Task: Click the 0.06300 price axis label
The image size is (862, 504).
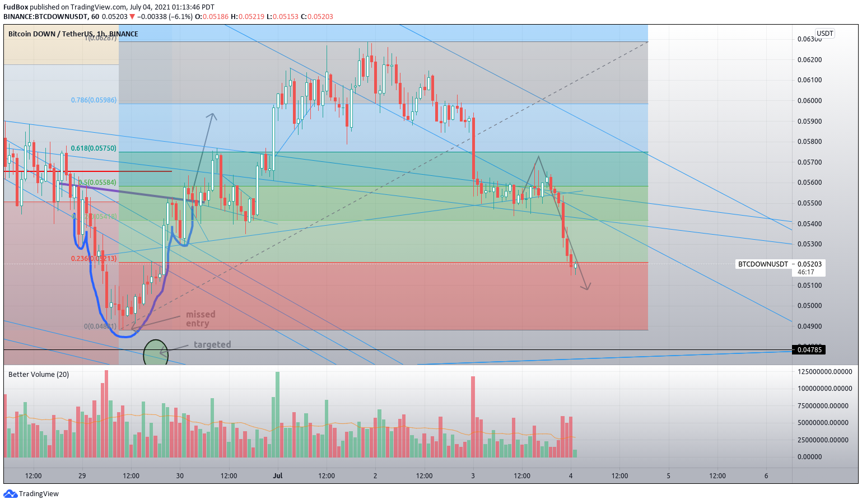Action: pyautogui.click(x=809, y=39)
